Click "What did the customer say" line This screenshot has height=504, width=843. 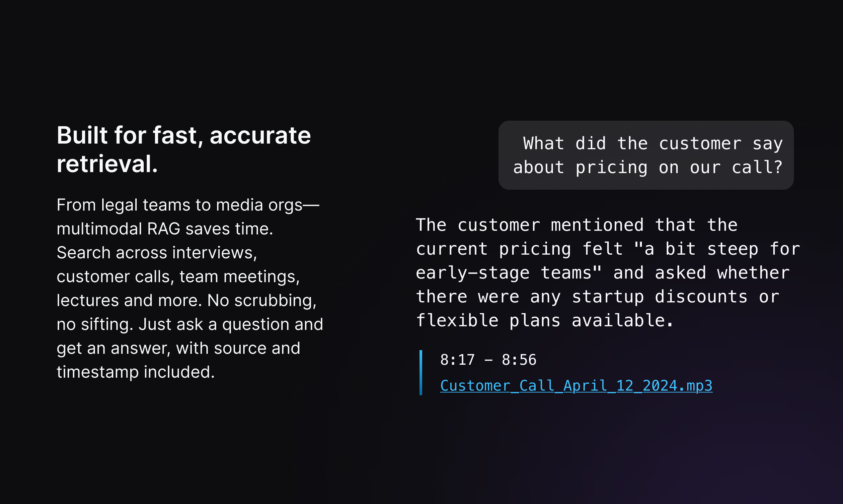(x=652, y=144)
